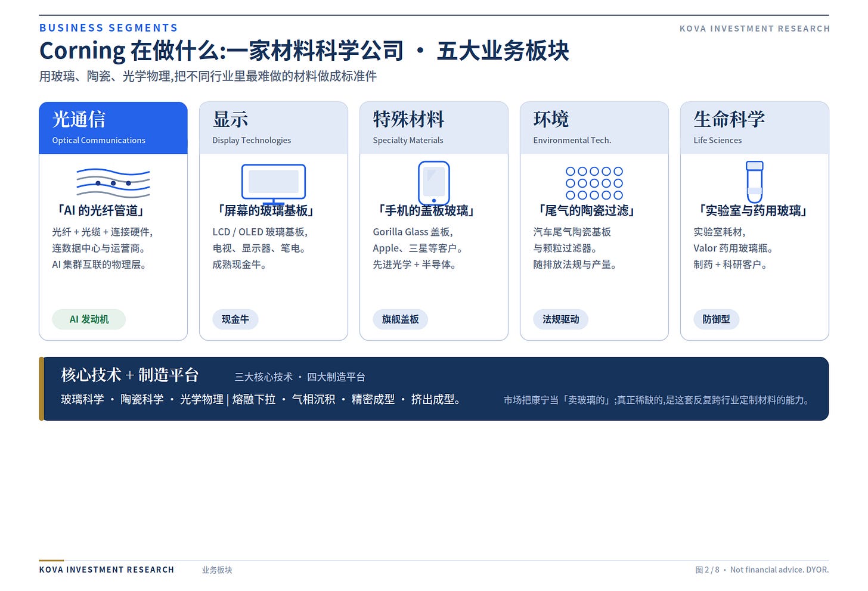868x591 pixels.
Task: Click the 法规驱动 tag
Action: point(561,319)
